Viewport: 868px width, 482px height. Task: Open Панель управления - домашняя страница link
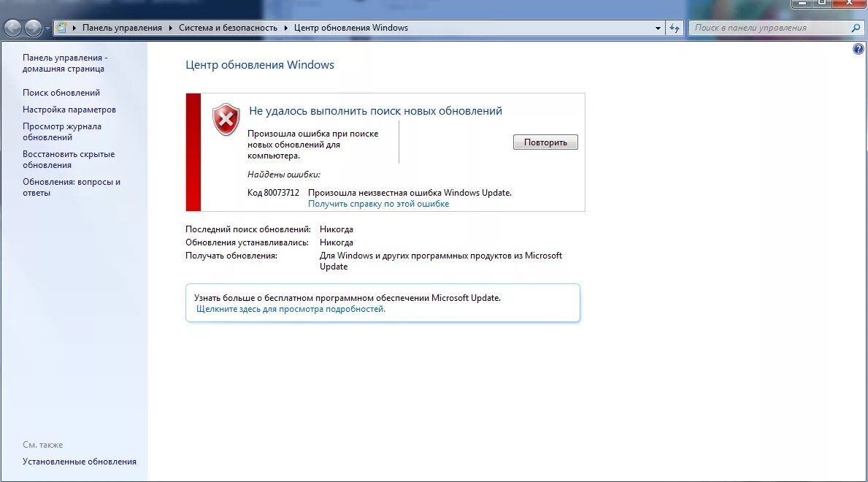(65, 63)
